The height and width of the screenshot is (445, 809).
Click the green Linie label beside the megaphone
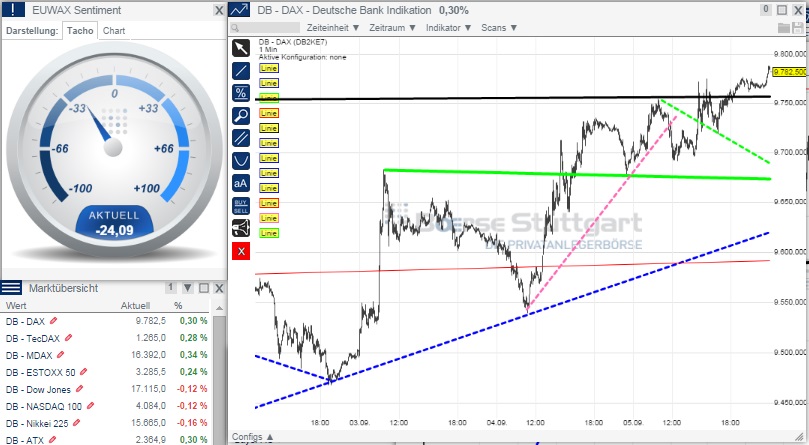tap(269, 233)
